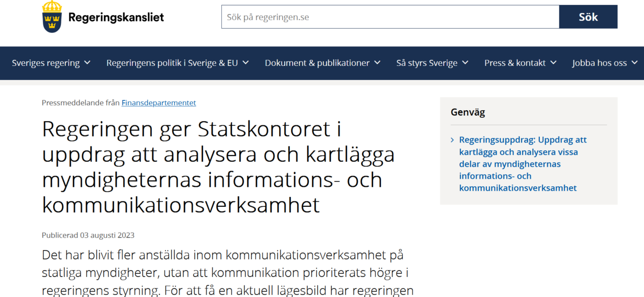Click the Regeringskansliet crown emblem logo
Viewport: 644px width, 297px height.
point(51,16)
